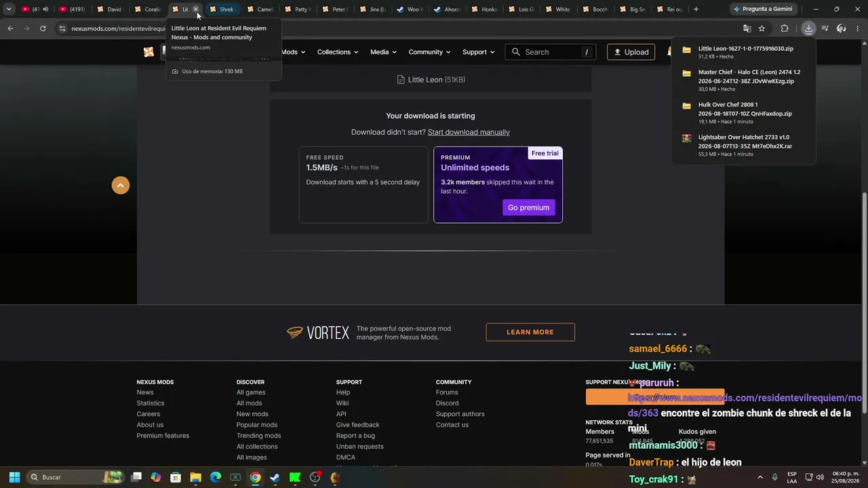The image size is (868, 488).
Task: Open the Discord footer link
Action: [448, 403]
